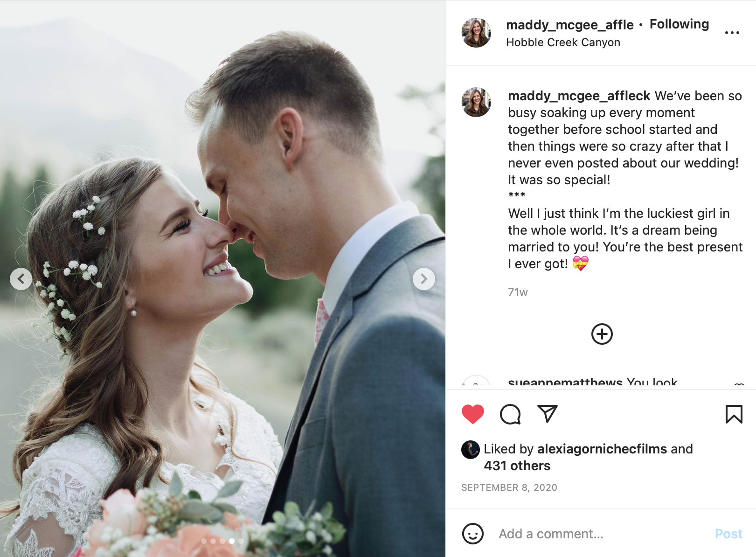The width and height of the screenshot is (756, 557).
Task: Load more comments with plus circle
Action: pyautogui.click(x=602, y=334)
